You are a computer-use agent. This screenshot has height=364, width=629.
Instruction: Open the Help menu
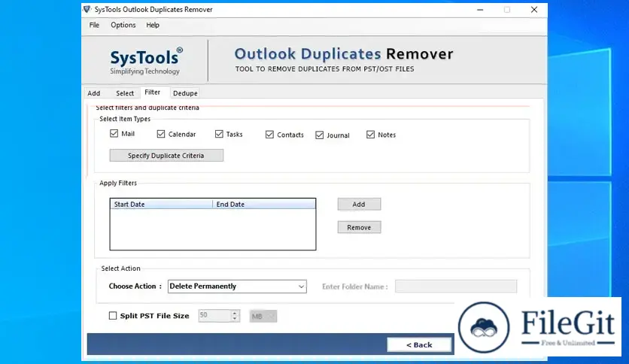(x=153, y=25)
